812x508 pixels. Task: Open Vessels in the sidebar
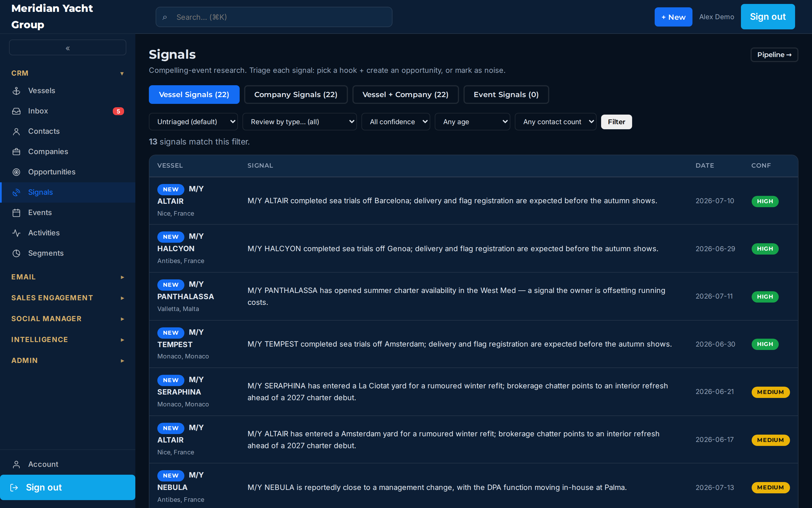(x=67, y=91)
